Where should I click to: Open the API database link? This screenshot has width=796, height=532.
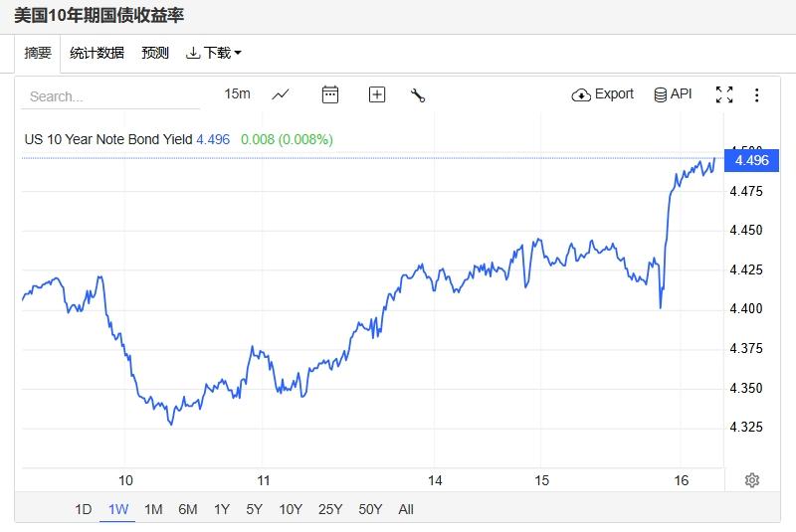pyautogui.click(x=673, y=94)
